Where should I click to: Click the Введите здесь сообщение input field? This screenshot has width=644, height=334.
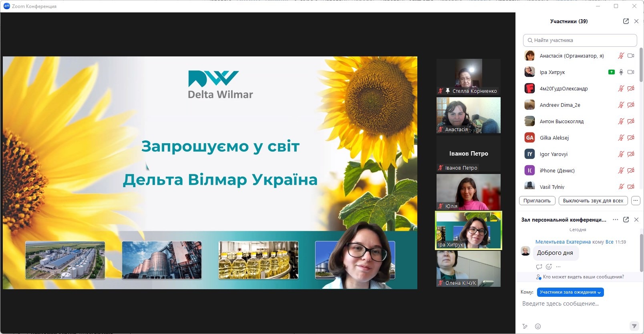[580, 304]
